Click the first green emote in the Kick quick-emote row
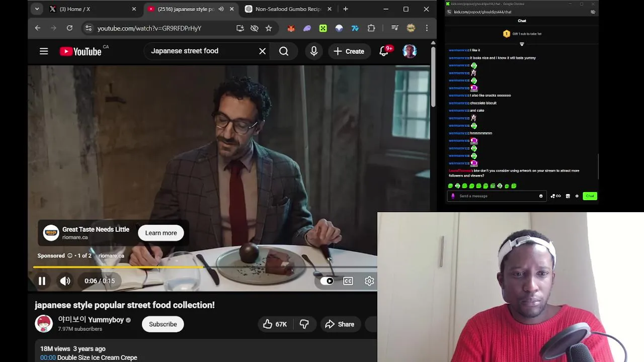This screenshot has width=644, height=362. [450, 186]
